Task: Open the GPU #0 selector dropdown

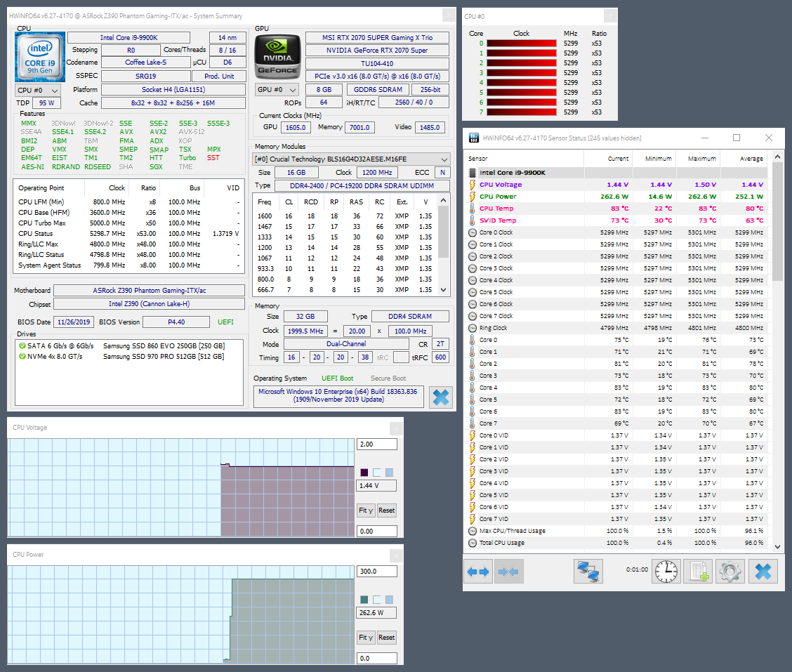Action: click(x=275, y=90)
